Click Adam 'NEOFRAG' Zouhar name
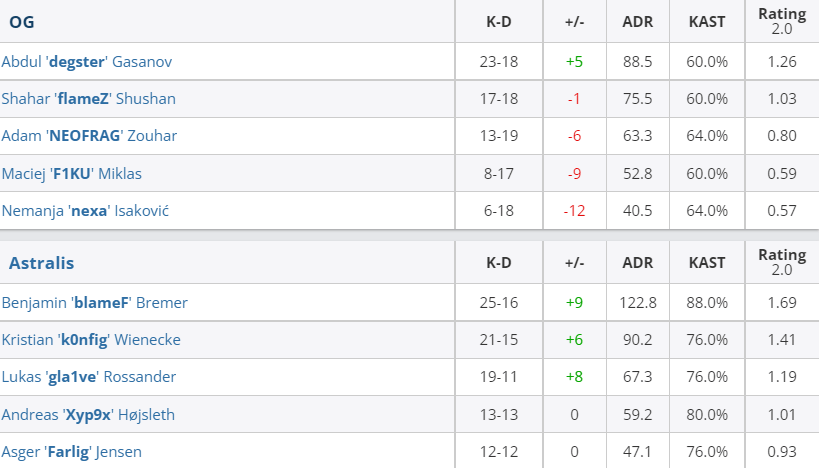 point(89,136)
